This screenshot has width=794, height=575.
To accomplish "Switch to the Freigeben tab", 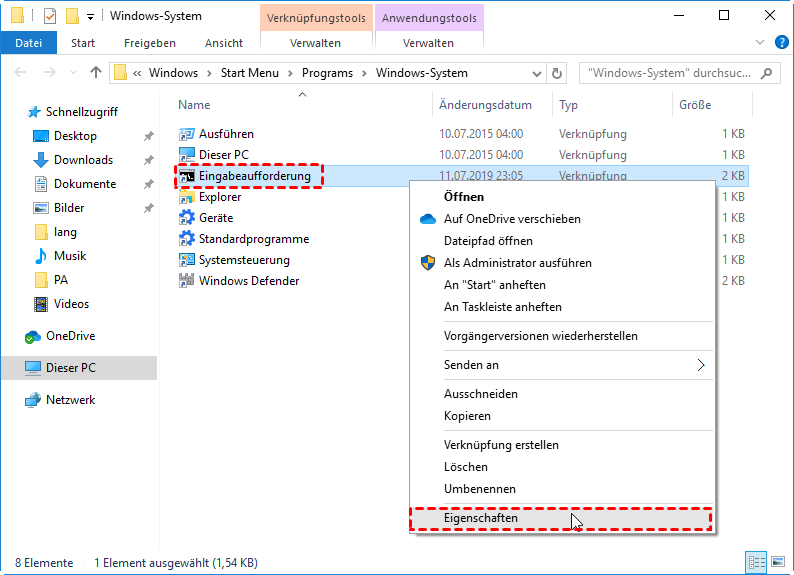I will click(150, 43).
